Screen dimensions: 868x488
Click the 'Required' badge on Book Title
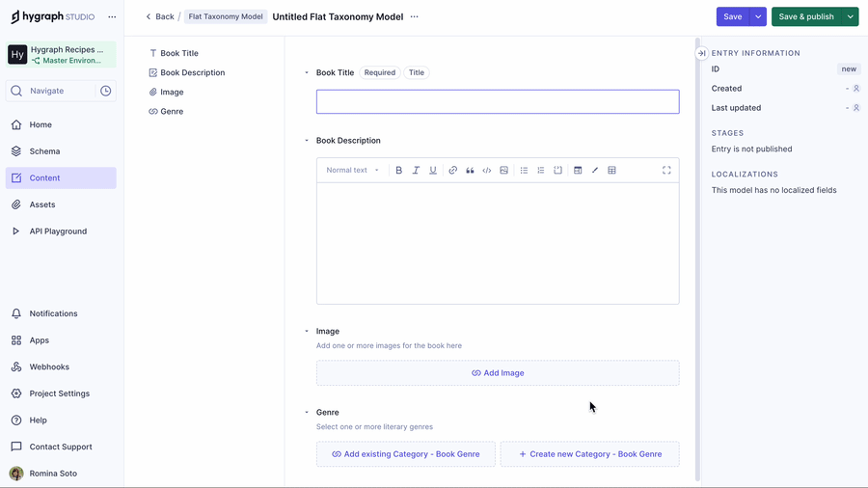pos(380,72)
